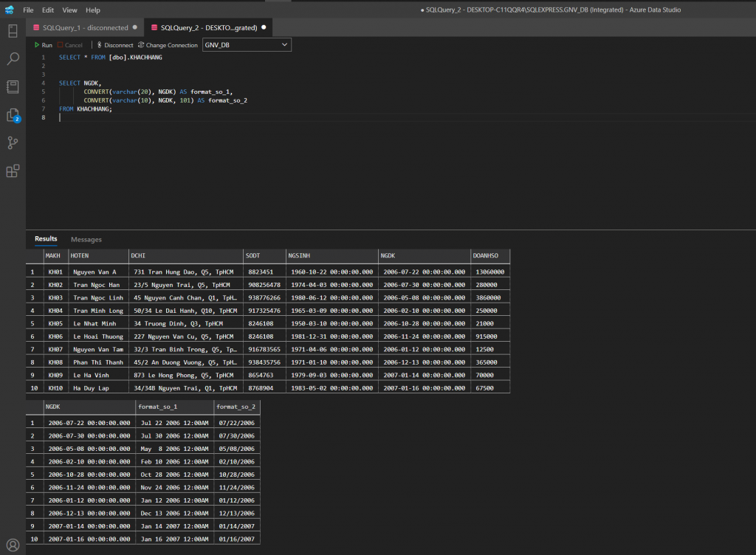
Task: Click the format_so_2 column header
Action: pos(236,407)
